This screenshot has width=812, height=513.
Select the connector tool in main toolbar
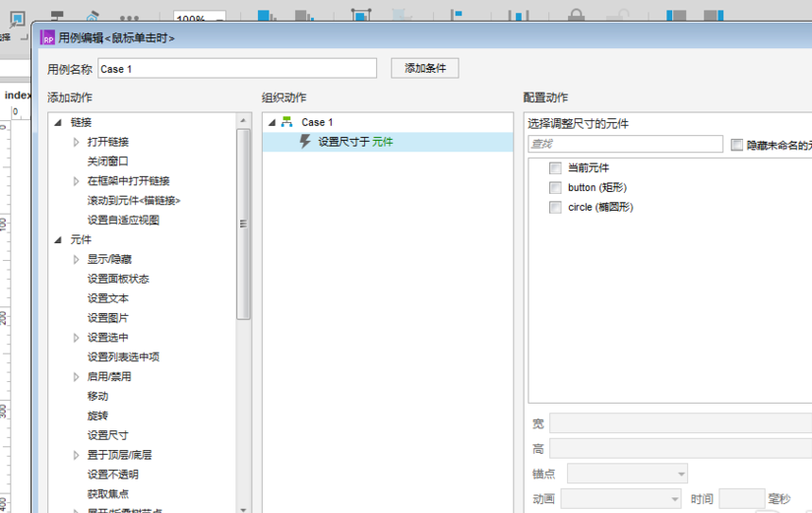point(57,16)
